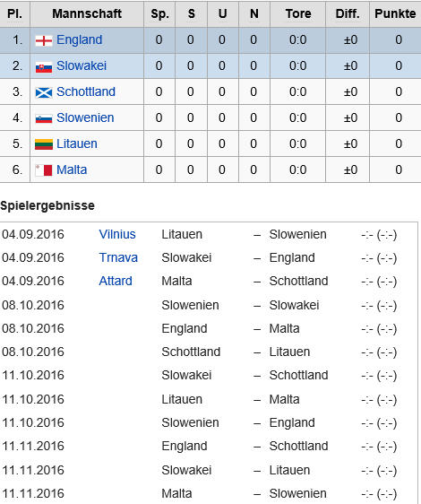The image size is (421, 504).
Task: Click the Slovakia flag icon
Action: 44,67
